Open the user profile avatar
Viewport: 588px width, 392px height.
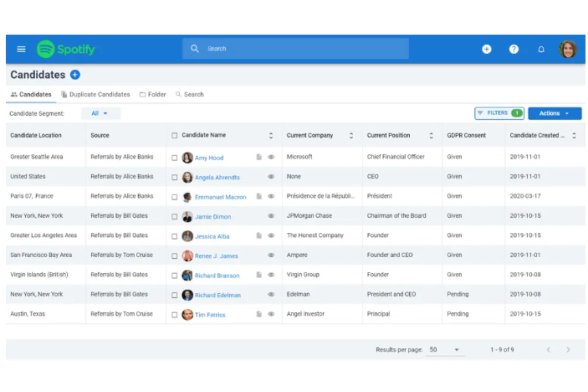[x=568, y=49]
